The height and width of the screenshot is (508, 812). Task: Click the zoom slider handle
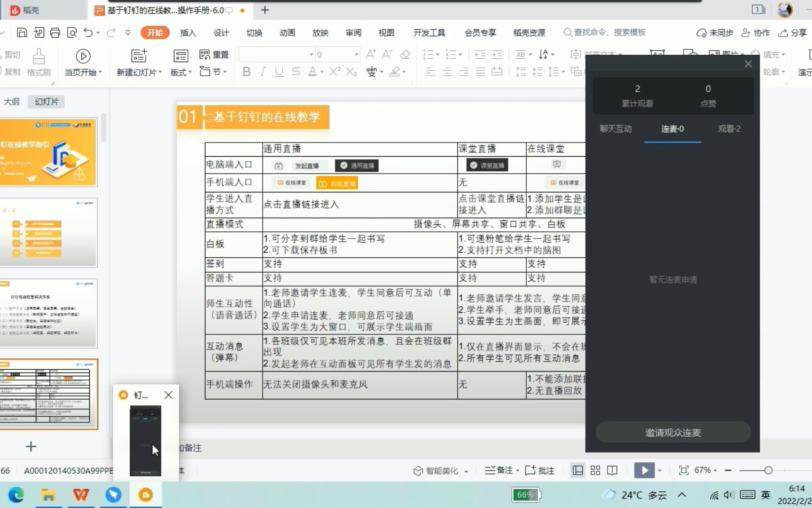tap(768, 470)
